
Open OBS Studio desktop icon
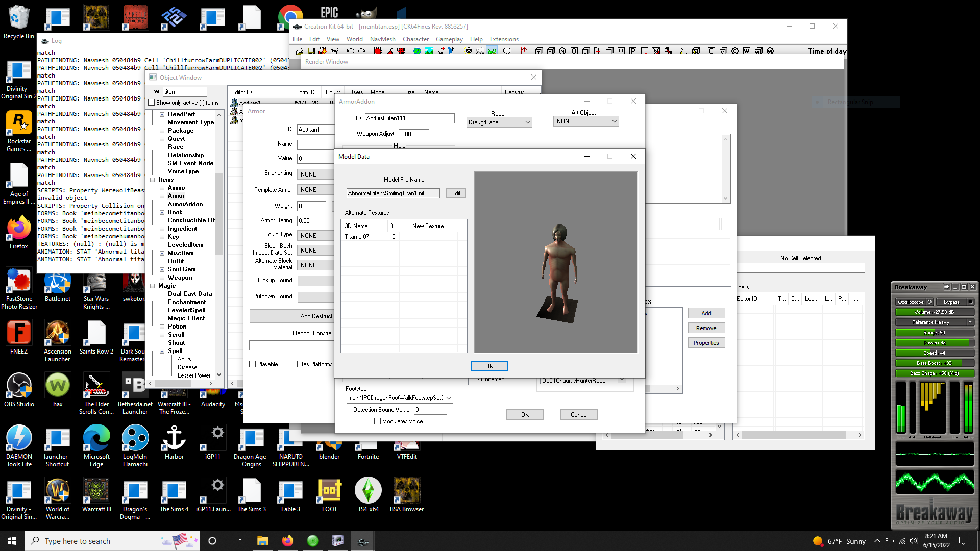[19, 390]
